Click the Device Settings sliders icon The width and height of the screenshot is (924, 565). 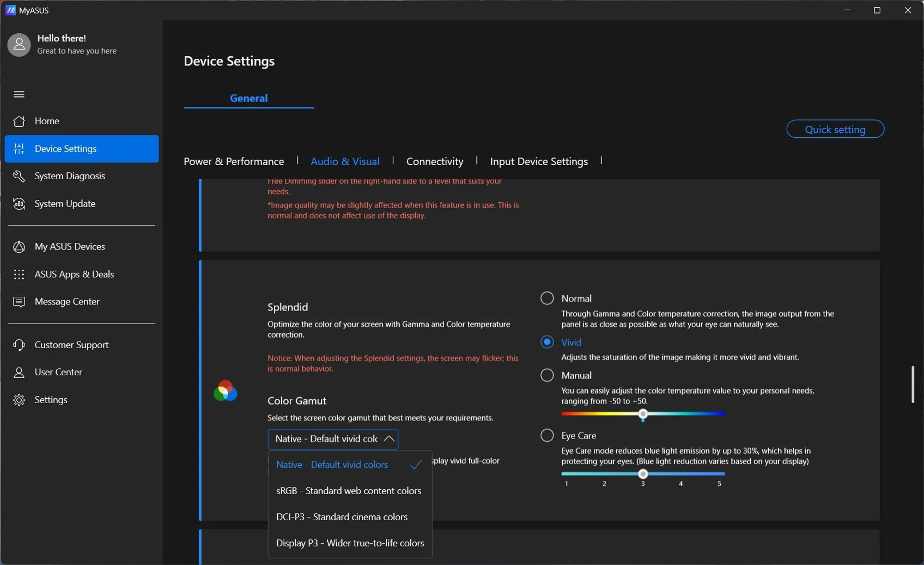point(19,149)
